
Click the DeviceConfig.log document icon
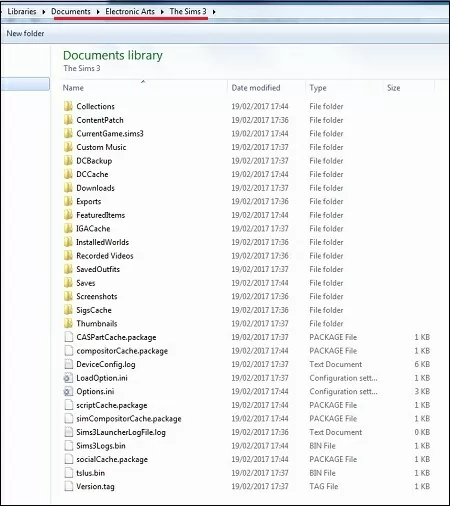tap(68, 364)
